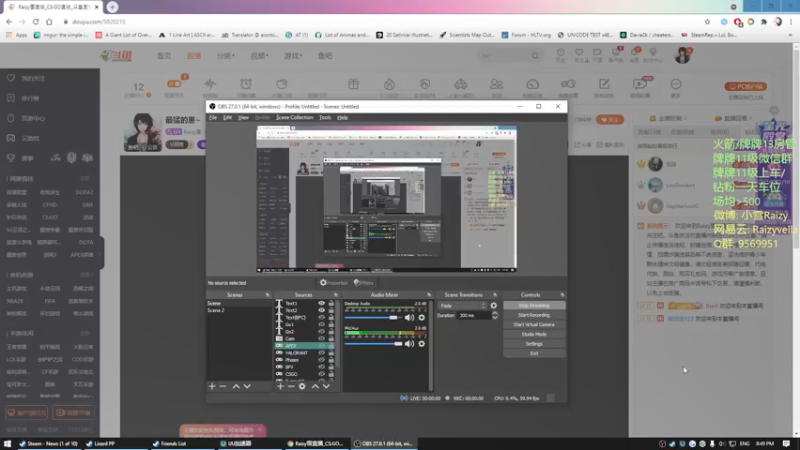
Task: Increase the transition Duration with the up arrow
Action: point(494,313)
